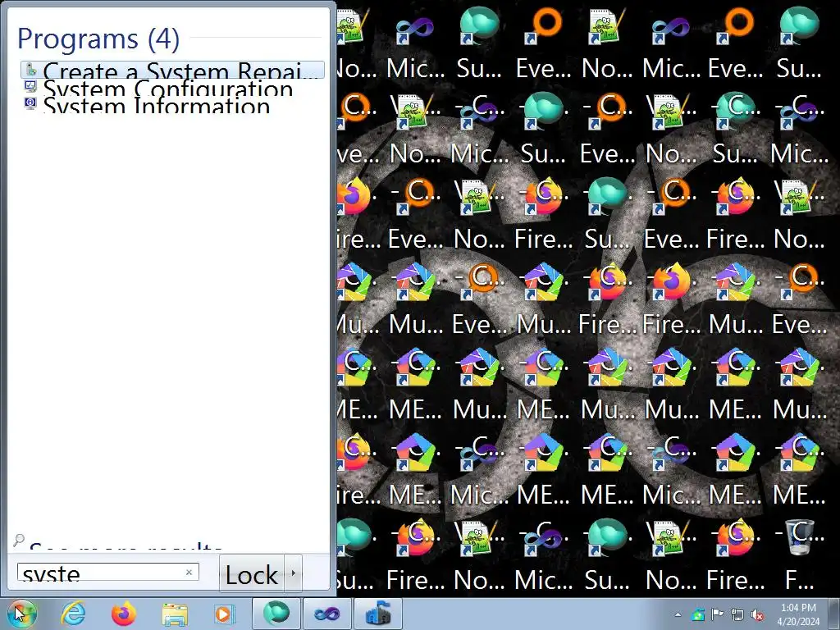This screenshot has width=840, height=630.
Task: Open Action Center flag tray icon
Action: [717, 614]
